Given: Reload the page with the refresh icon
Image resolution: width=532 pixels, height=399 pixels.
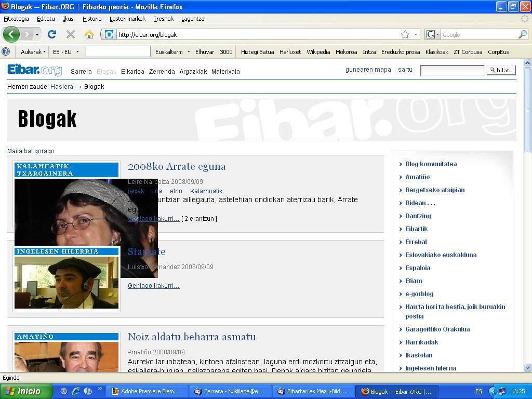Looking at the screenshot, I should coord(52,34).
